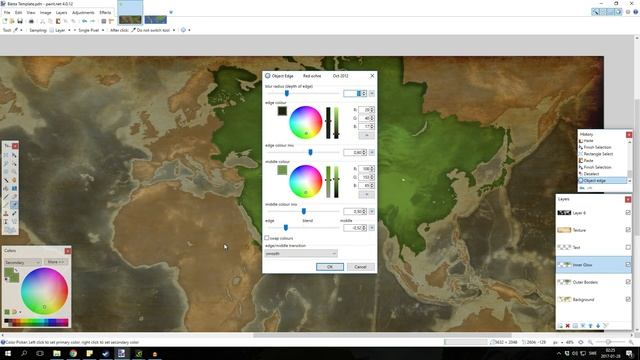Expand the image list dropdown arrow
This screenshot has height=360, width=640.
(171, 12)
